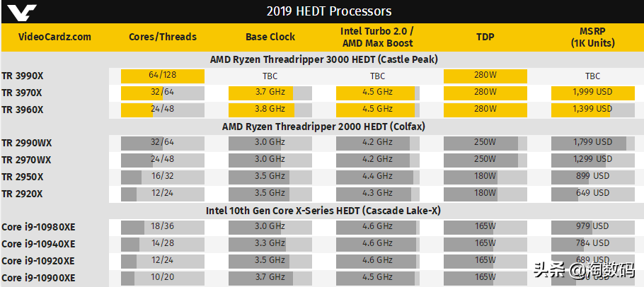
Task: Click TR 2970WX 4.2 GHz boost cell
Action: [378, 160]
